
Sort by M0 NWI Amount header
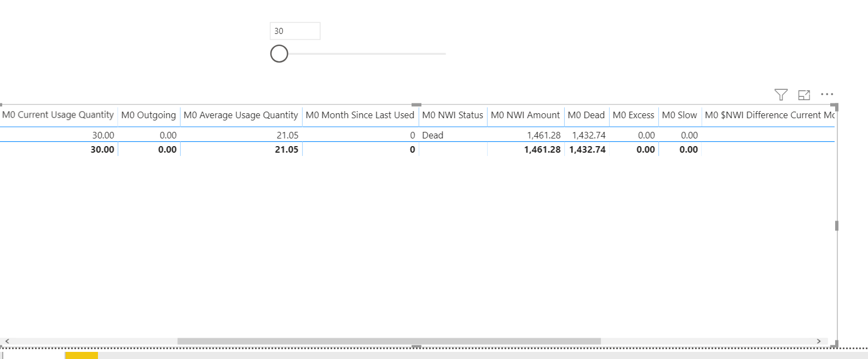525,115
